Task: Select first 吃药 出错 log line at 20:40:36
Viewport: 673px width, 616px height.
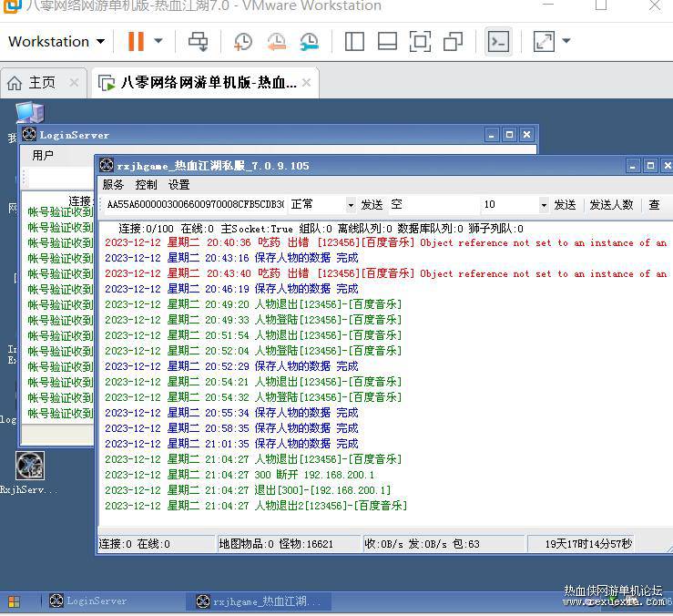Action: tap(385, 242)
